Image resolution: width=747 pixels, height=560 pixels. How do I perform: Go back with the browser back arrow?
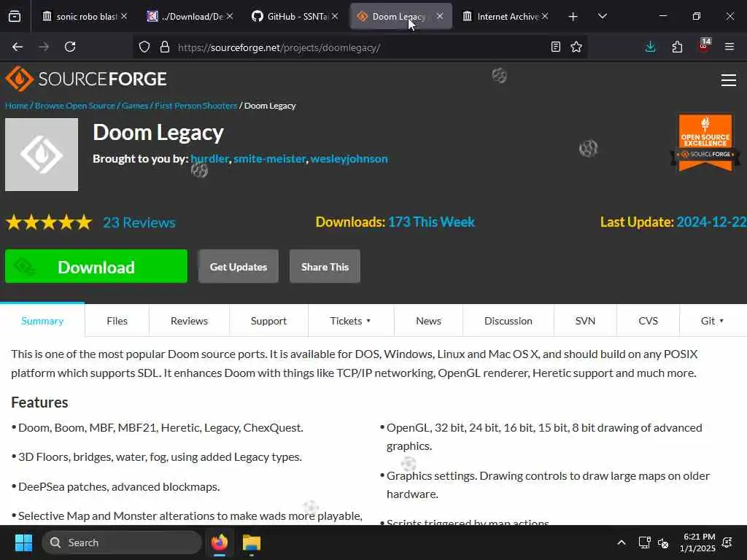point(18,47)
